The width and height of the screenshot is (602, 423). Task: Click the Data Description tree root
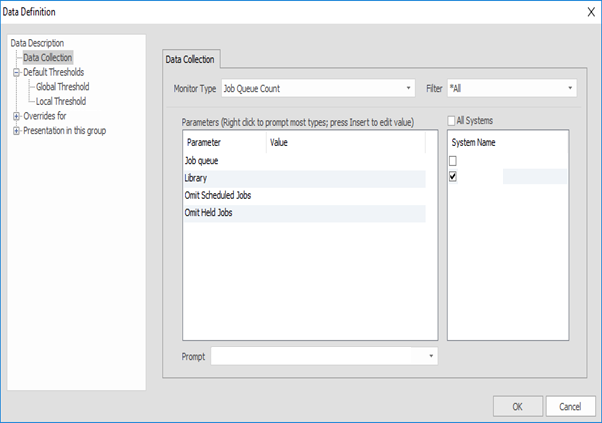[x=37, y=44]
